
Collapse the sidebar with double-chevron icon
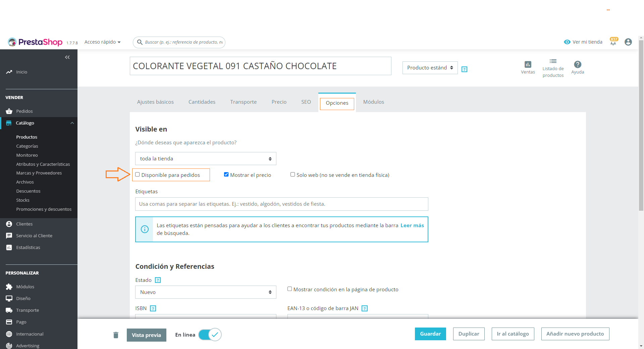tap(67, 57)
